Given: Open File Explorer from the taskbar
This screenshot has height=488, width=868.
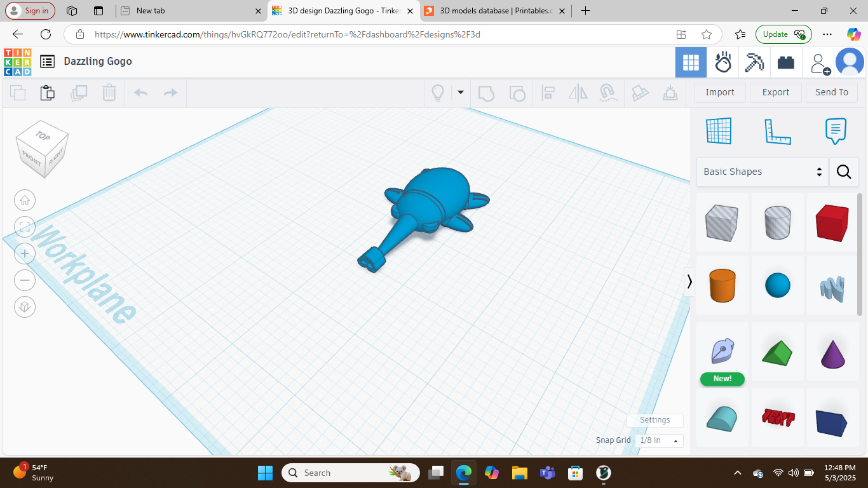Looking at the screenshot, I should (520, 473).
